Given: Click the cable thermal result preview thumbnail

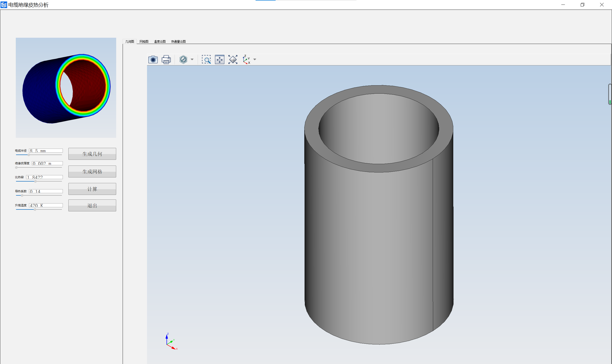Looking at the screenshot, I should tap(66, 88).
